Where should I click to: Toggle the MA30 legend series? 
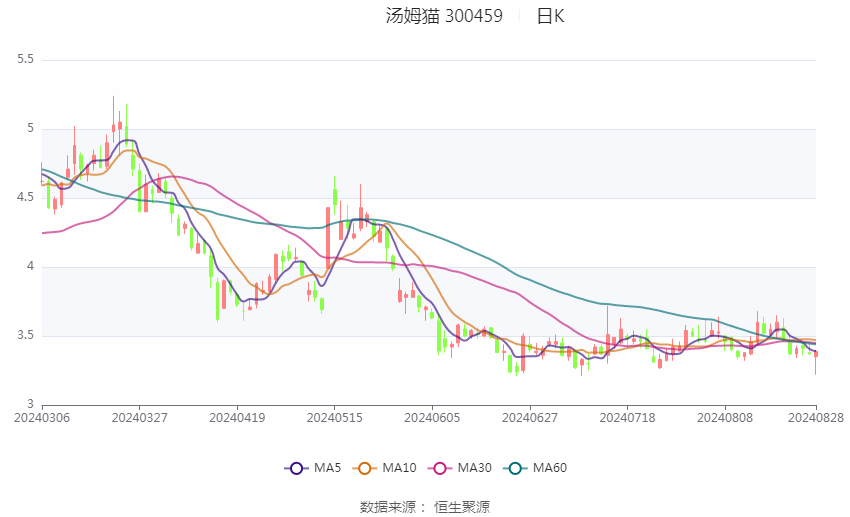pos(460,468)
